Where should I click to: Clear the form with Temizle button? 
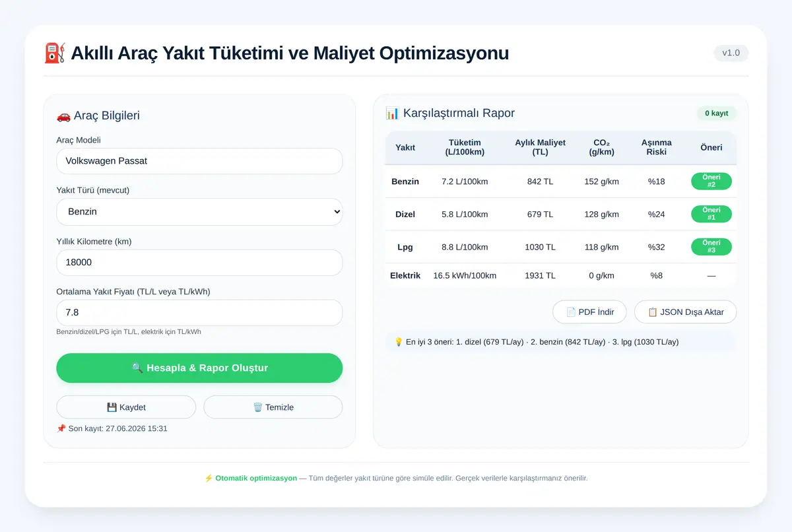point(273,407)
